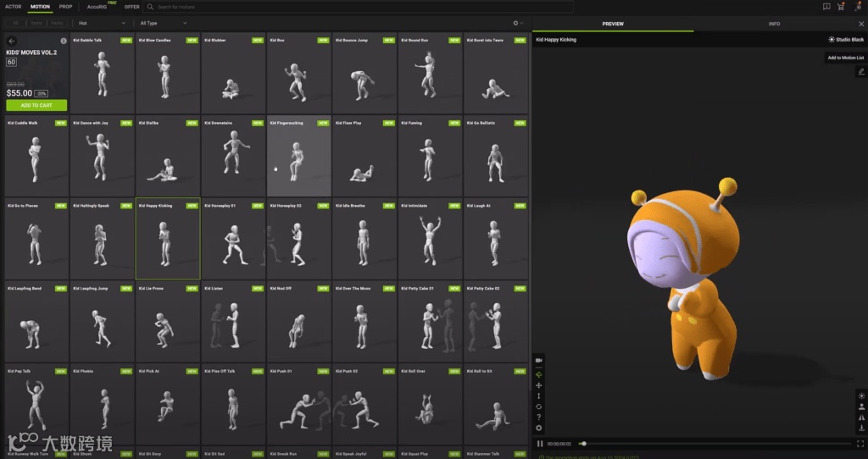This screenshot has width=868, height=459.
Task: Click the light sun icon at preview right
Action: (861, 396)
